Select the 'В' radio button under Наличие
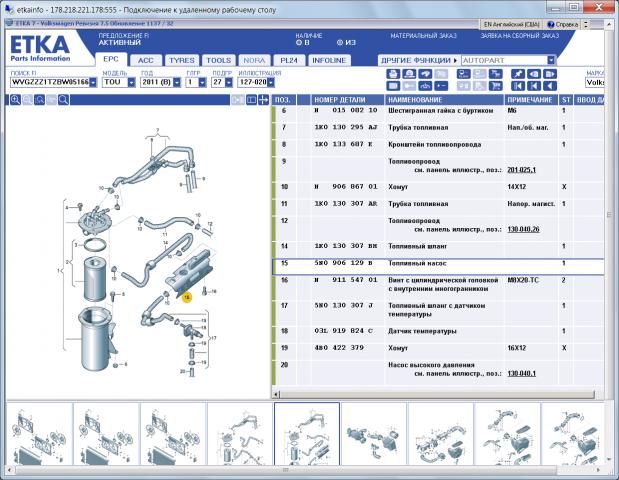 299,43
